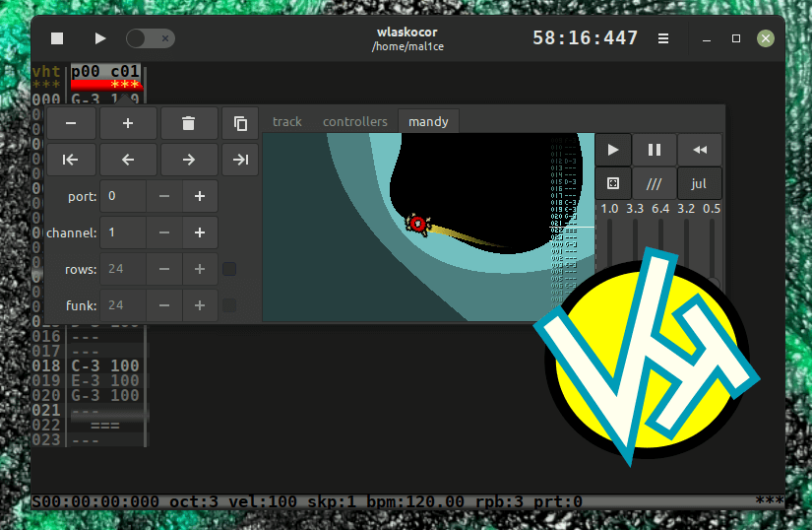Click the 58:16:447 time display
812x530 pixels.
pyautogui.click(x=586, y=37)
